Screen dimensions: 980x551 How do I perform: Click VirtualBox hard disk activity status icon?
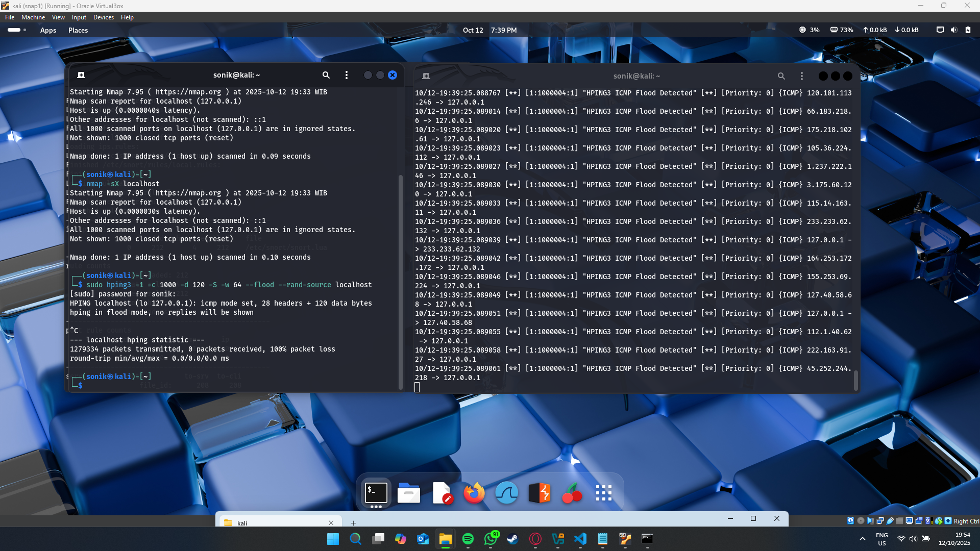[x=851, y=521]
